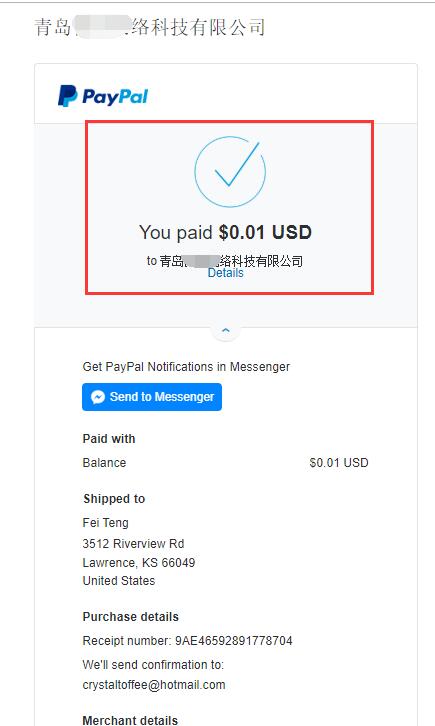The height and width of the screenshot is (726, 435).
Task: Click the Messenger icon in blue button
Action: click(98, 397)
